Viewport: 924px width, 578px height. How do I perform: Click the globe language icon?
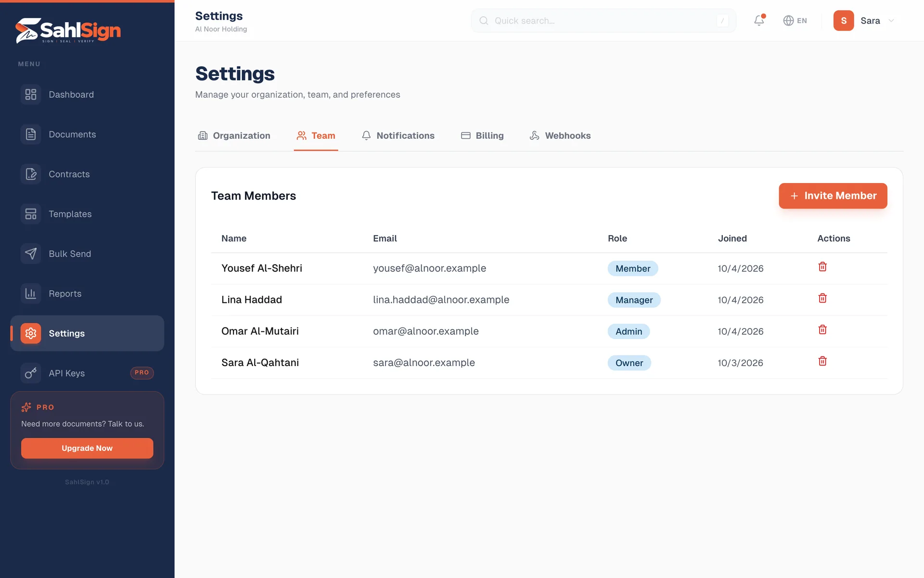coord(788,21)
